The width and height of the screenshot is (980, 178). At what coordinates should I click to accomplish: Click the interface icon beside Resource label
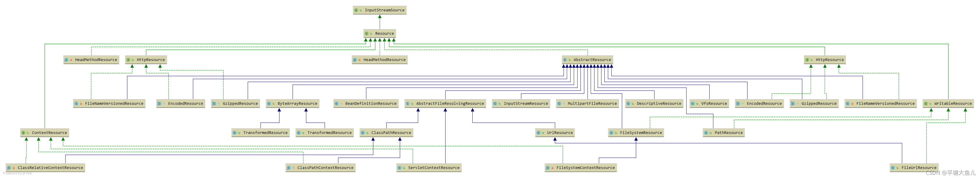pos(367,34)
